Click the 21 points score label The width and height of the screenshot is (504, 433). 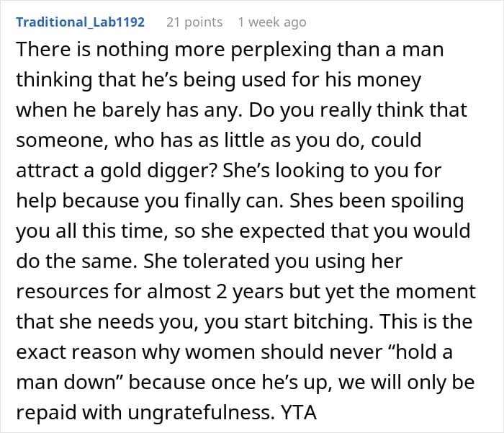coord(194,22)
